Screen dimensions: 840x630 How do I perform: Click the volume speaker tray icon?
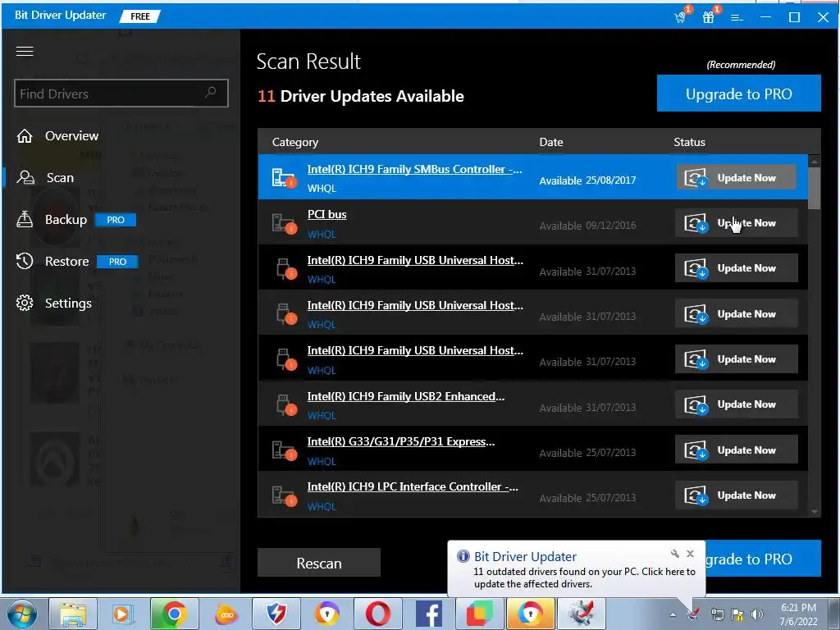(757, 614)
